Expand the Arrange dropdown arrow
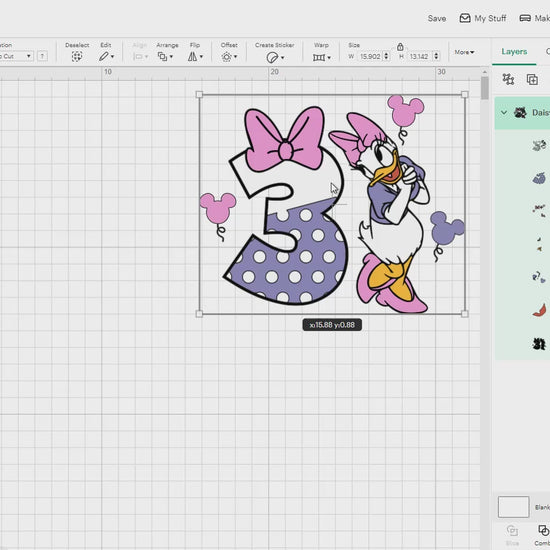The image size is (550, 550). coord(171,56)
